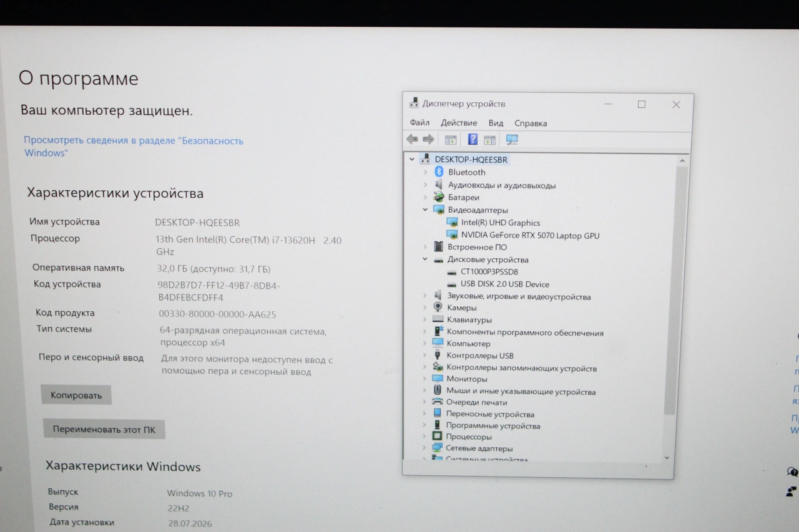799x532 pixels.
Task: Click the drive icon beside CT1000P3PSSD8
Action: 452,272
